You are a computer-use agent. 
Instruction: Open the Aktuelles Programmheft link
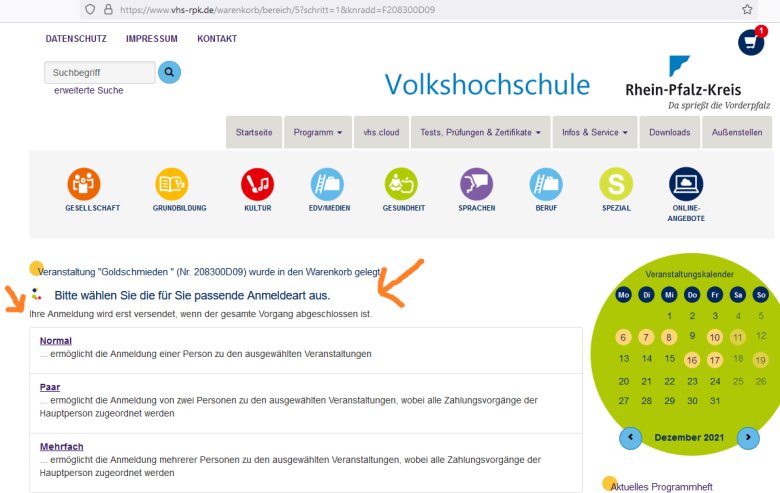pyautogui.click(x=662, y=487)
